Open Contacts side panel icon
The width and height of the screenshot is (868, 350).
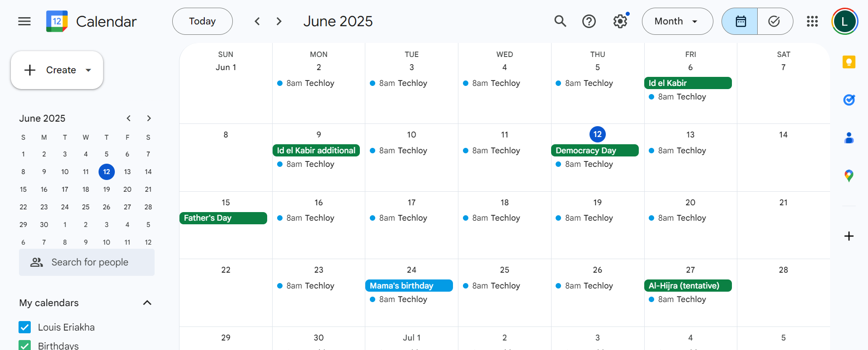click(849, 138)
